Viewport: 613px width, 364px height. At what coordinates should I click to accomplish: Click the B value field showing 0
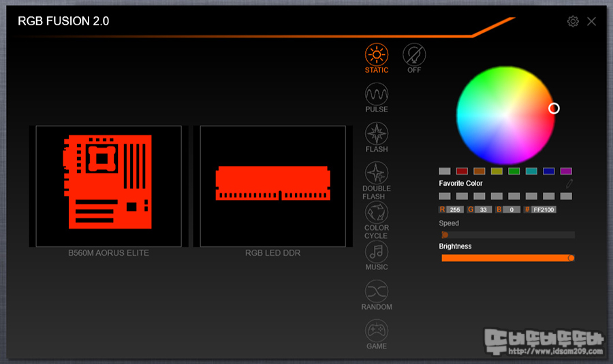tap(512, 210)
